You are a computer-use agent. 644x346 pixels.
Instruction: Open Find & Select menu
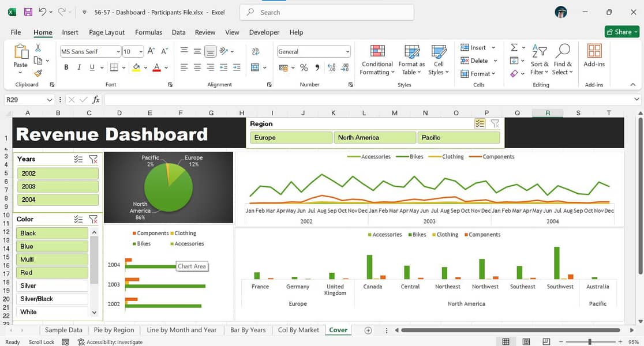tap(562, 60)
